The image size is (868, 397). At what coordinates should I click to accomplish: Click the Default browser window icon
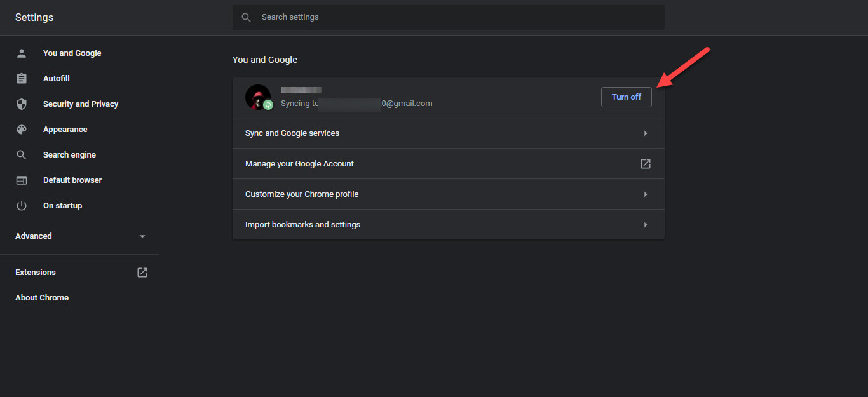[x=22, y=180]
